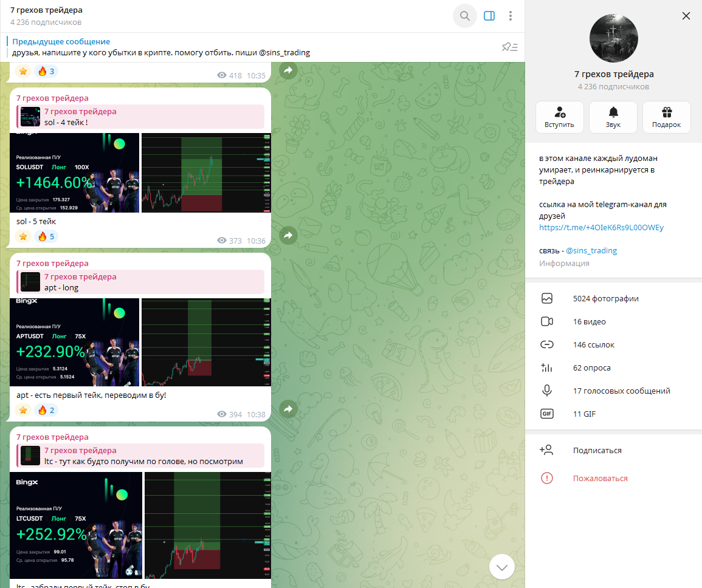
Task: Click Пожаловаться report option
Action: 613,479
